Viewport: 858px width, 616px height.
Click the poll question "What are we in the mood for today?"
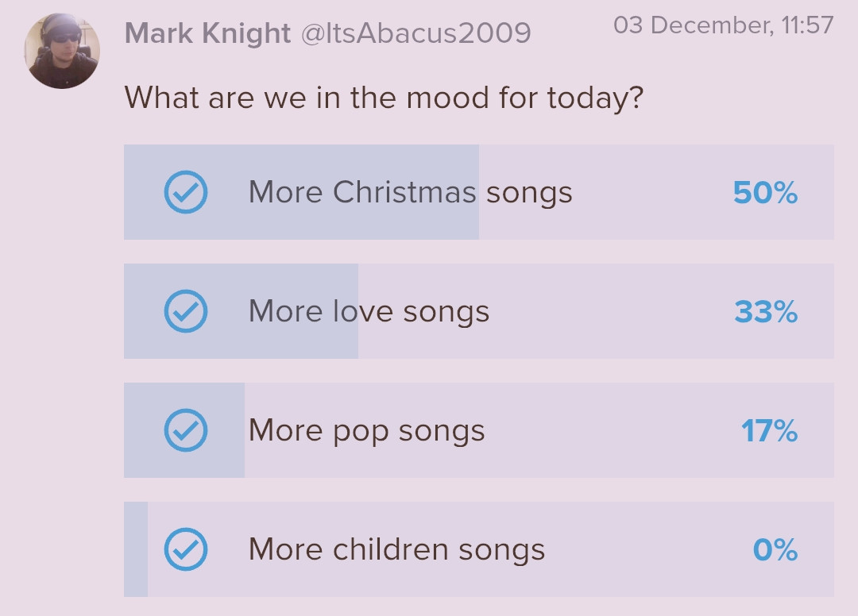click(383, 98)
